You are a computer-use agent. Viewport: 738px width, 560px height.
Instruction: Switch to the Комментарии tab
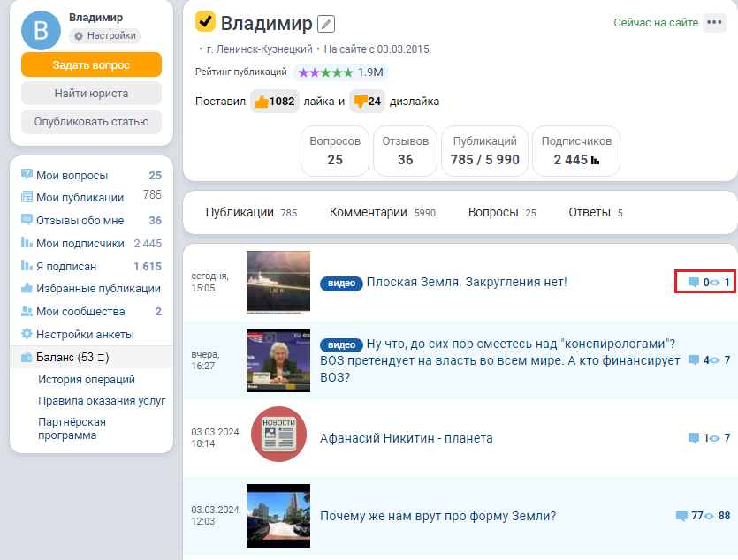pos(368,212)
